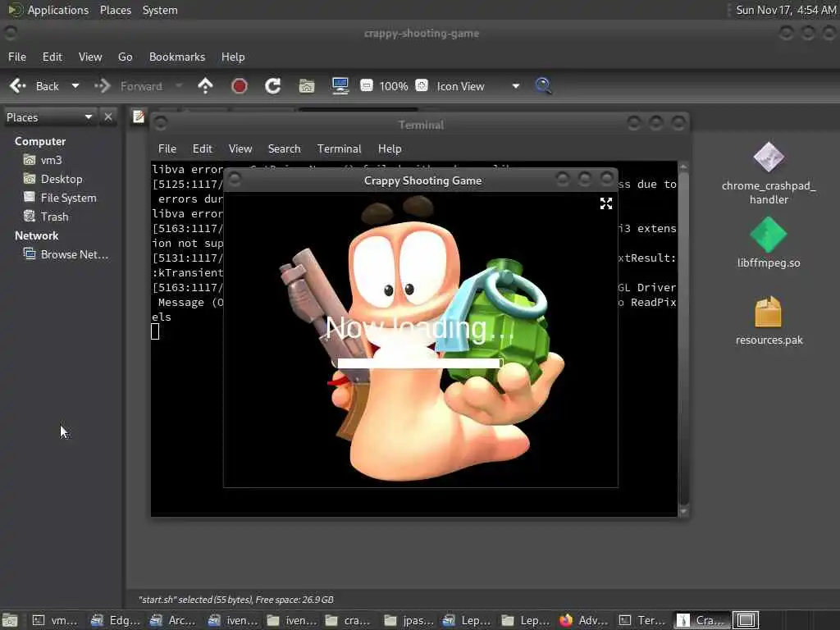840x630 pixels.
Task: Click the start.sh selected status text
Action: coord(235,600)
